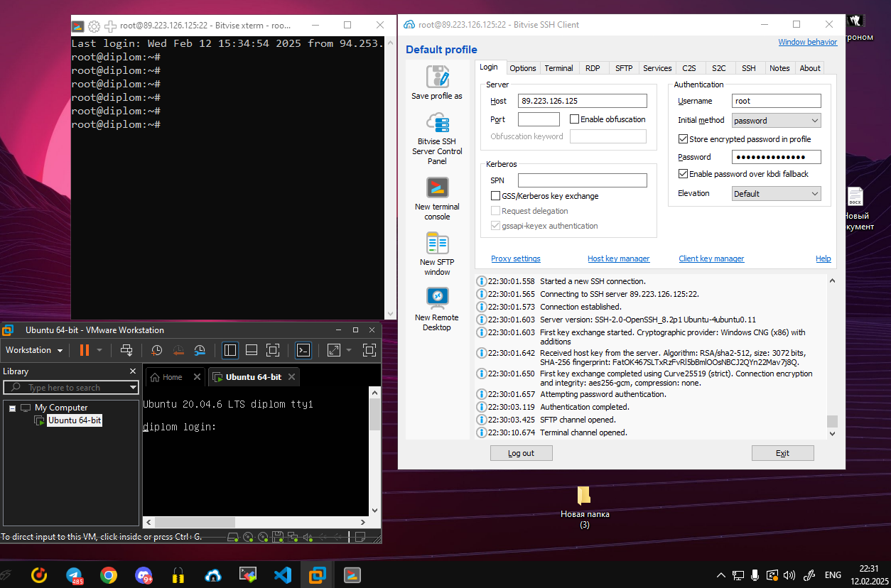Open the Elevation dropdown

tap(777, 193)
